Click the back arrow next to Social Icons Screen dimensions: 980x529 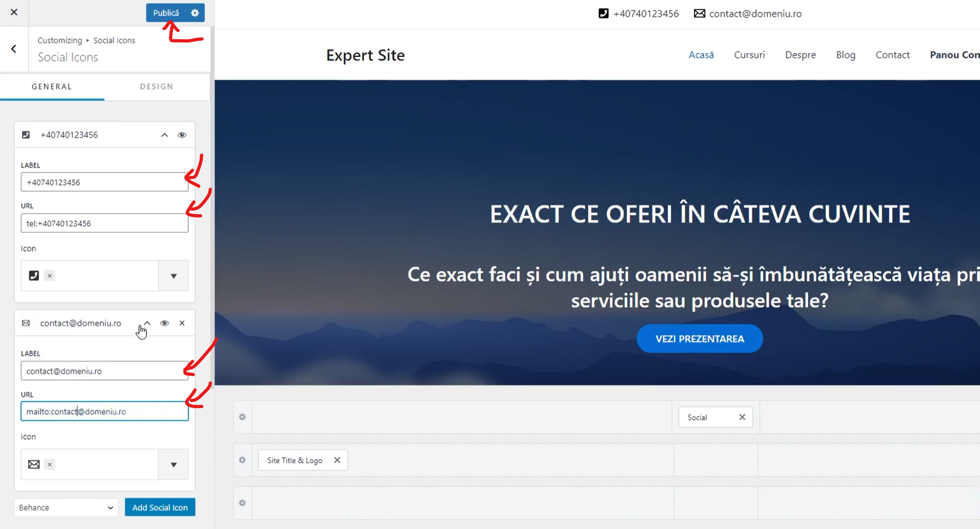(x=14, y=49)
